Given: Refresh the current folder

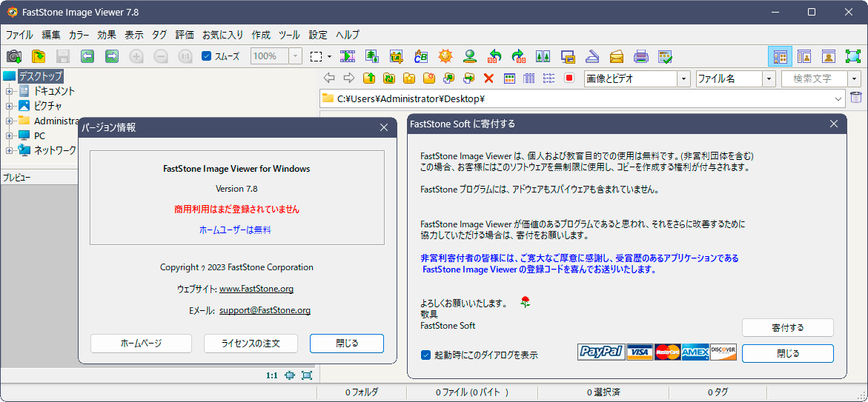Looking at the screenshot, I should click(388, 78).
